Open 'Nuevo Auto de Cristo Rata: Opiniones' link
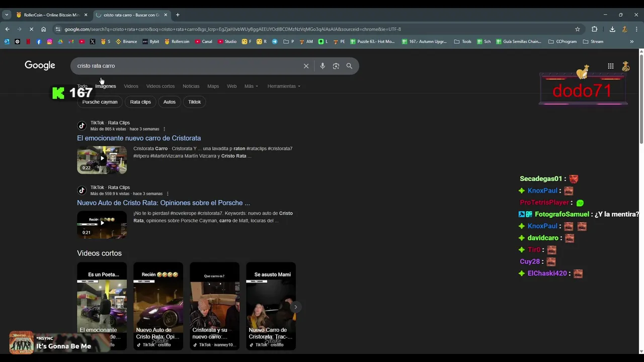 [164, 203]
